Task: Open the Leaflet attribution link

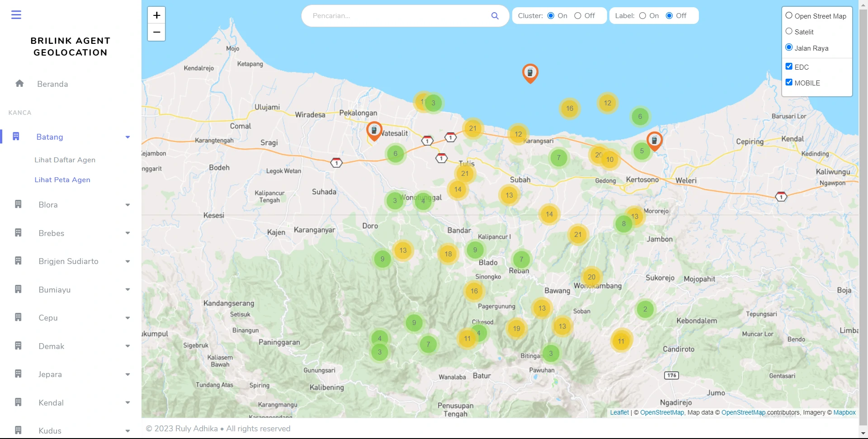Action: (619, 412)
